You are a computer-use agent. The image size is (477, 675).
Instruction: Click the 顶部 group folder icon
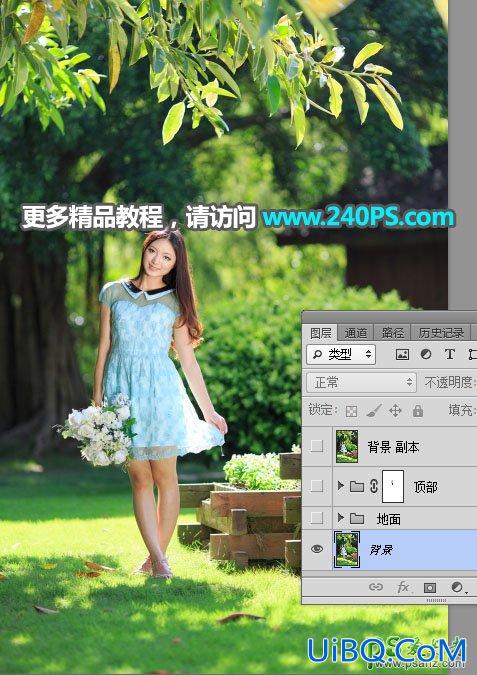(x=357, y=486)
